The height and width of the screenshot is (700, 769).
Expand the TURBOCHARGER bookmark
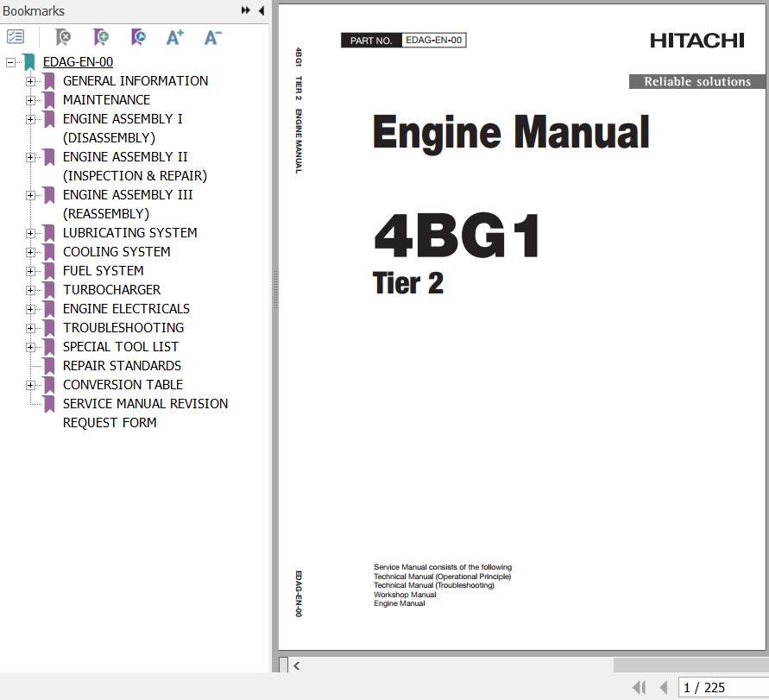click(x=30, y=290)
